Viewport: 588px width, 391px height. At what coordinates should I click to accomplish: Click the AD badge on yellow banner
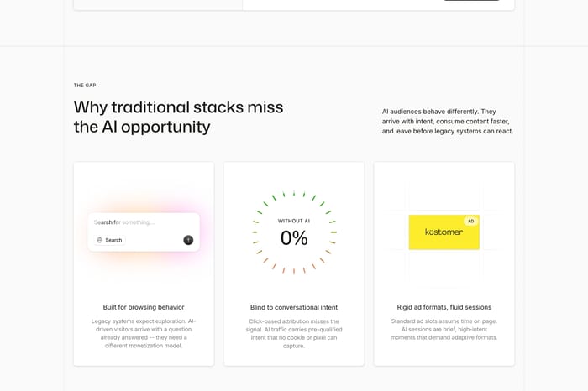coord(470,221)
